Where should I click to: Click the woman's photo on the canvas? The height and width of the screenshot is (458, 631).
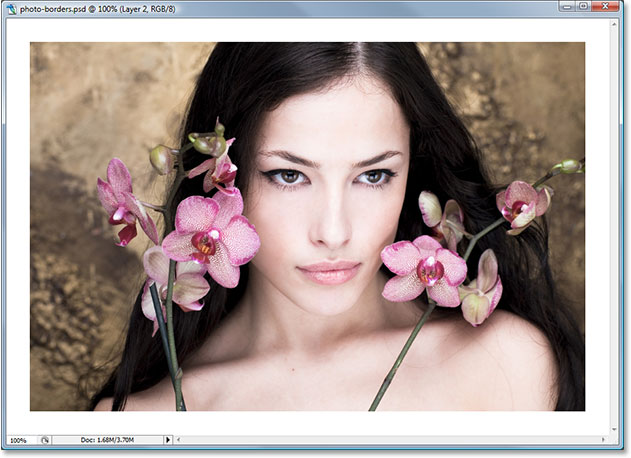click(x=307, y=227)
